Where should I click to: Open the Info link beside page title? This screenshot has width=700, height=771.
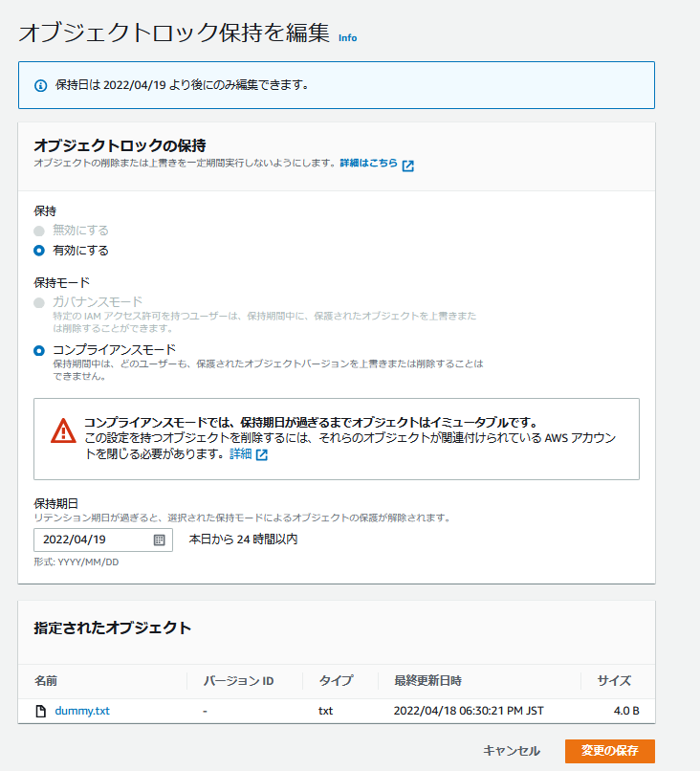(x=347, y=38)
